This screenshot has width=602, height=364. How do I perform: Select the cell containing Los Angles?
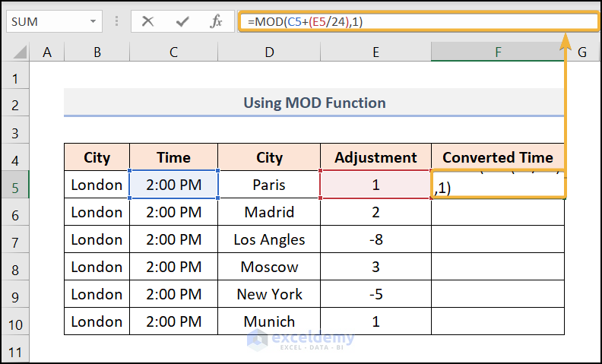point(269,239)
